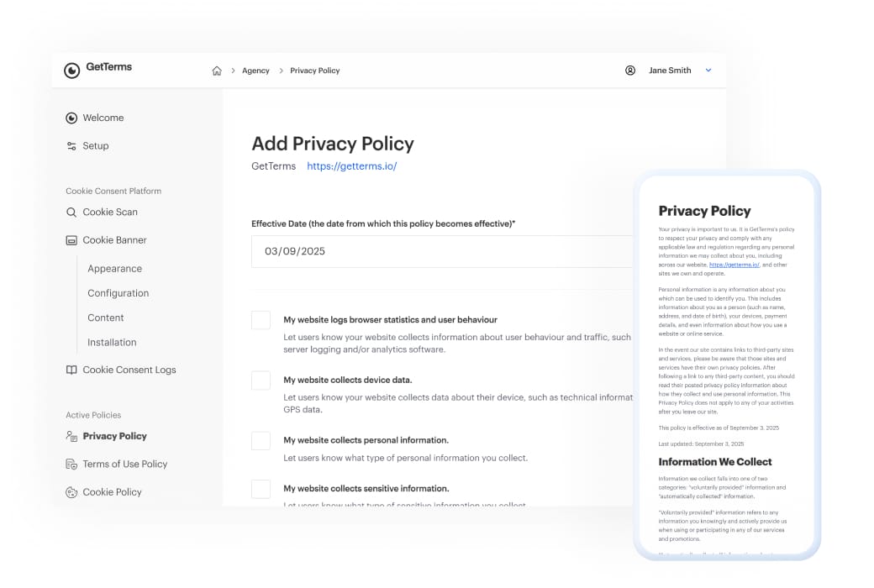Switch to the Appearance section
This screenshot has height=588, width=874.
click(114, 268)
